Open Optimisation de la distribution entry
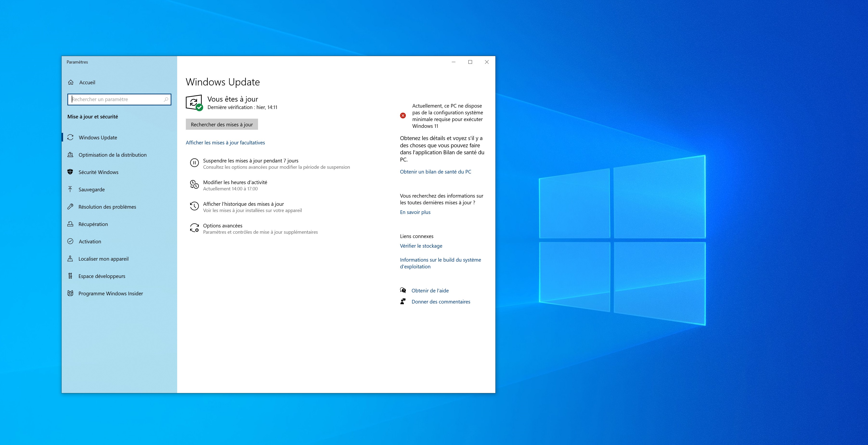Viewport: 868px width, 445px height. click(x=112, y=155)
